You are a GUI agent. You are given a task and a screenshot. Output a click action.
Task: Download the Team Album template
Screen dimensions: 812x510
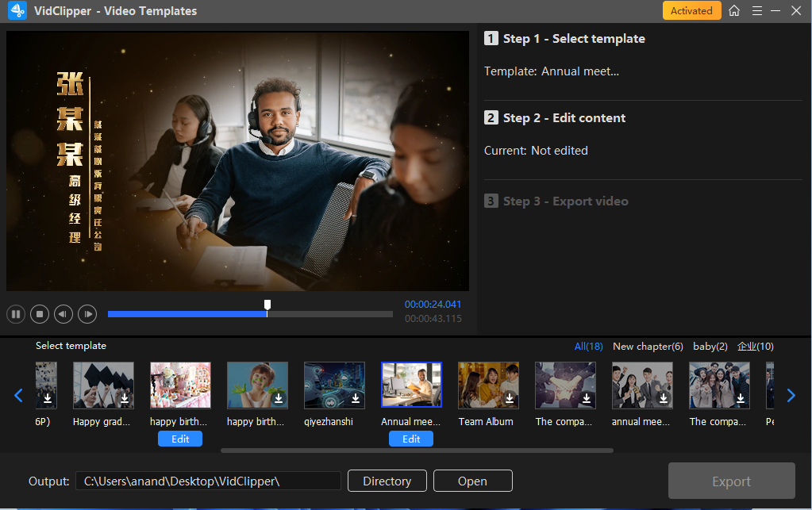pyautogui.click(x=510, y=397)
